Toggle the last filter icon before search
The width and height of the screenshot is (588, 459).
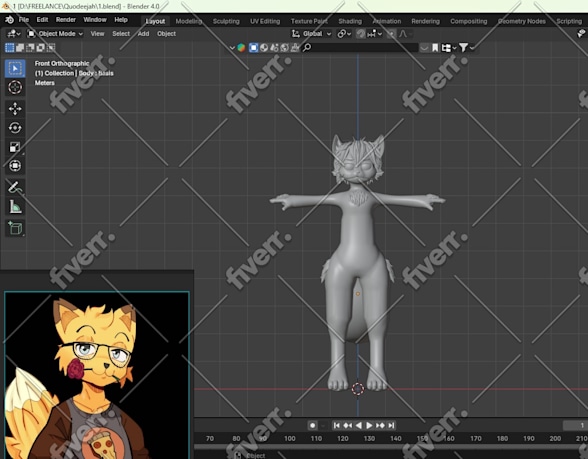295,48
